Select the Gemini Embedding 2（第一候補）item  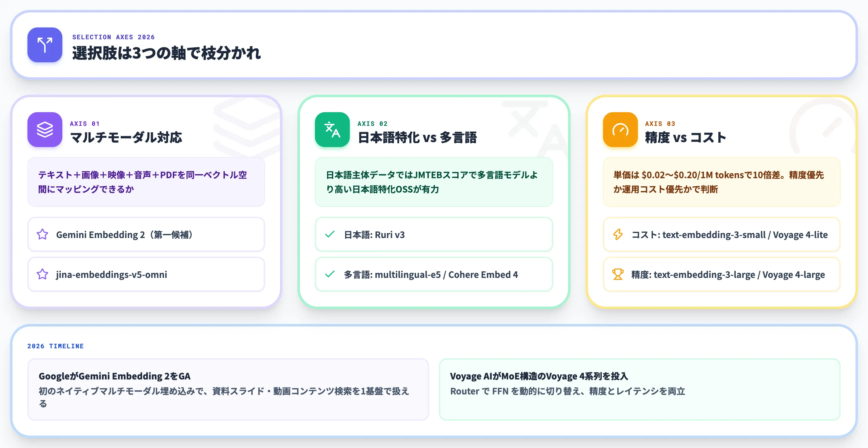coord(146,234)
